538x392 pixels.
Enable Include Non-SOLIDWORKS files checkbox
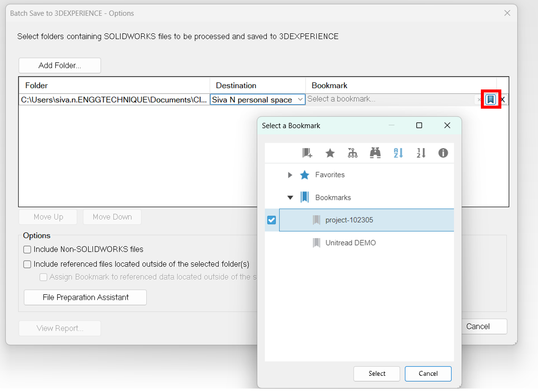(x=27, y=250)
